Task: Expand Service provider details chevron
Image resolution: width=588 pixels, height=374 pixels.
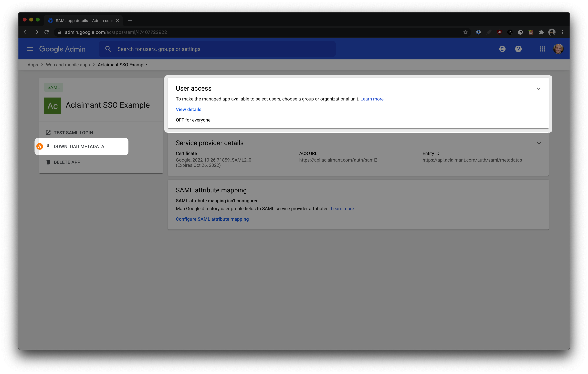Action: [x=539, y=143]
